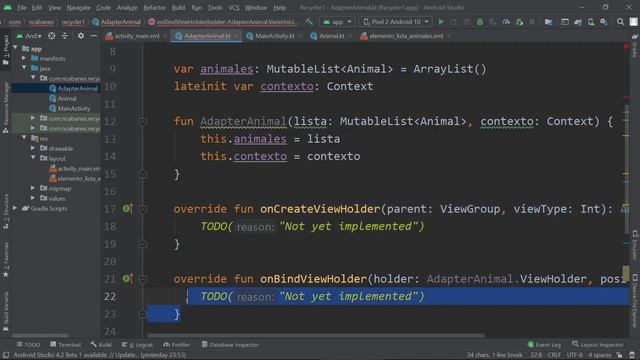The image size is (640, 360).
Task: Click override gutter icon on line 17
Action: (x=127, y=209)
